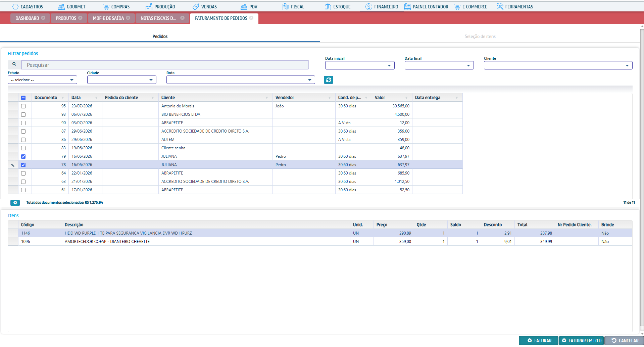Check the box for document 90
This screenshot has width=644, height=347.
23,123
